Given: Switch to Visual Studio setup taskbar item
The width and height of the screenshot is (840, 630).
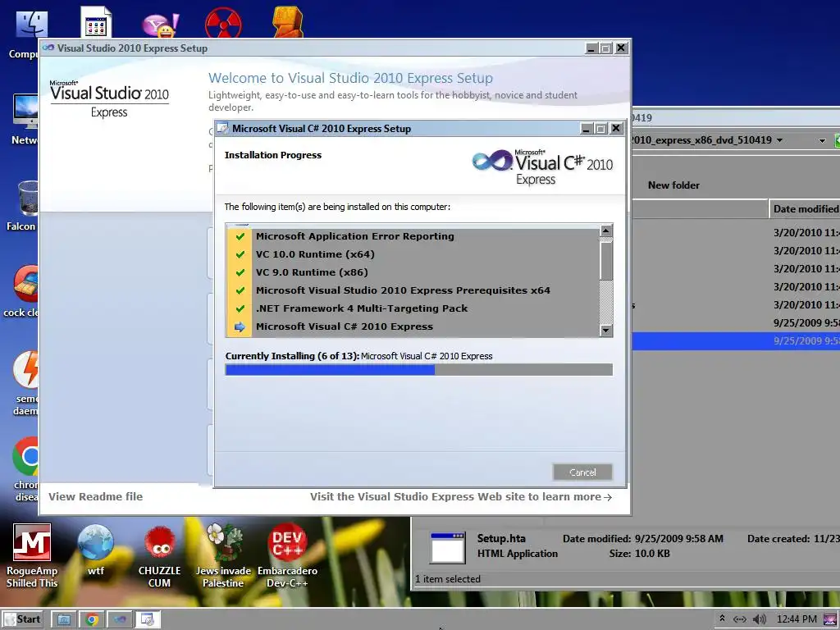Looking at the screenshot, I should [120, 620].
